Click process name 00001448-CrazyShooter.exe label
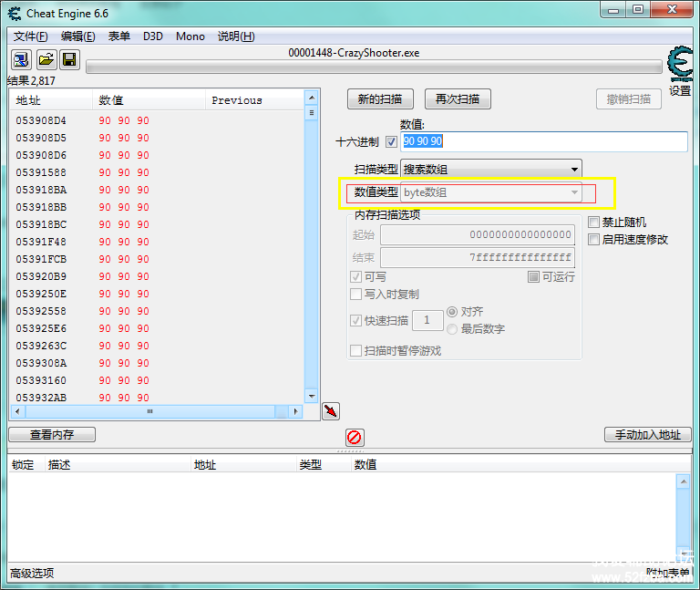700x590 pixels. pyautogui.click(x=354, y=53)
